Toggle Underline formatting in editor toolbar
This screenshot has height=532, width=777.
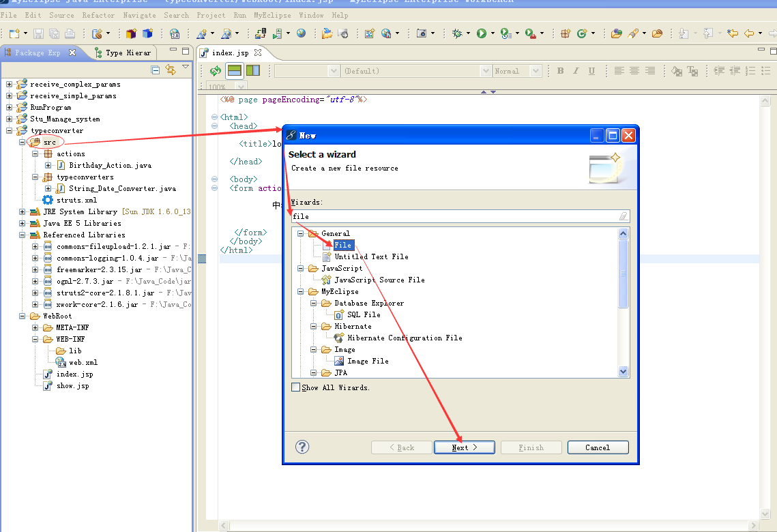591,71
